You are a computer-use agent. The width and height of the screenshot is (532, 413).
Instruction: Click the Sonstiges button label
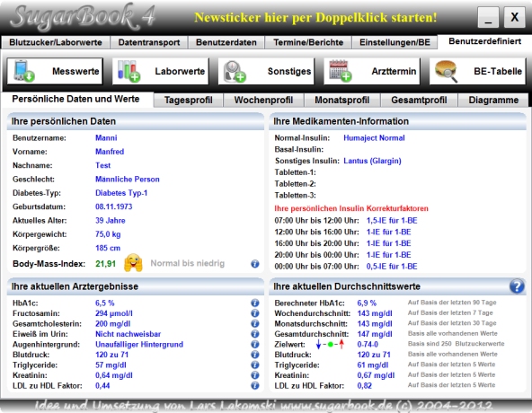289,71
